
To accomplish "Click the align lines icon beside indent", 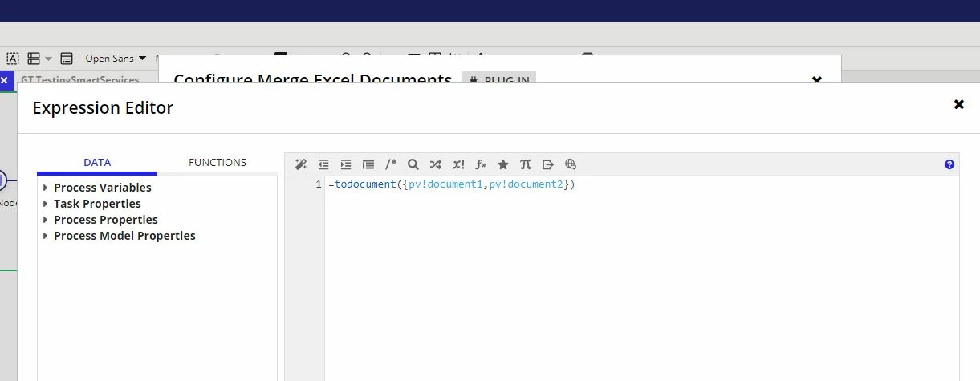I will 368,164.
